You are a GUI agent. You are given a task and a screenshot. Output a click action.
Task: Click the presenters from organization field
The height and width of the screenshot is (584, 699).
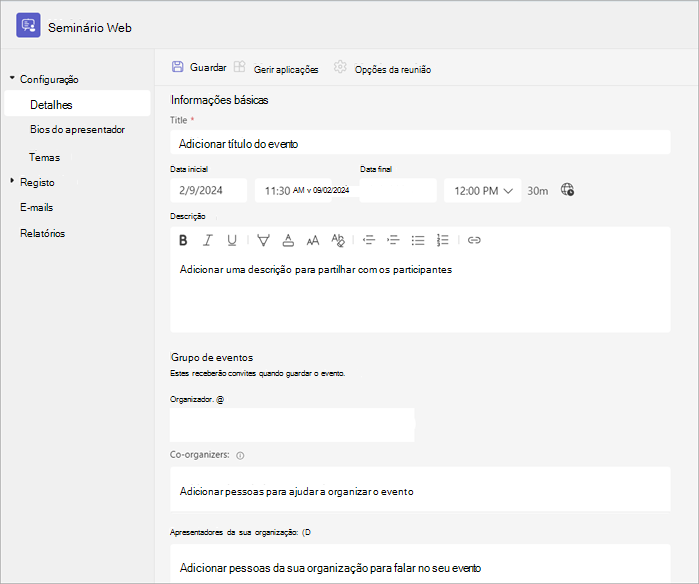pyautogui.click(x=420, y=563)
